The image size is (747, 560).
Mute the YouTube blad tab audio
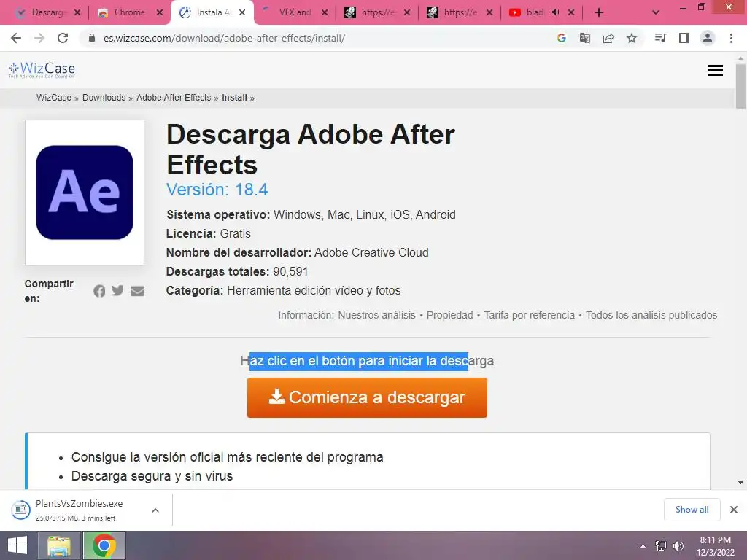pyautogui.click(x=555, y=12)
